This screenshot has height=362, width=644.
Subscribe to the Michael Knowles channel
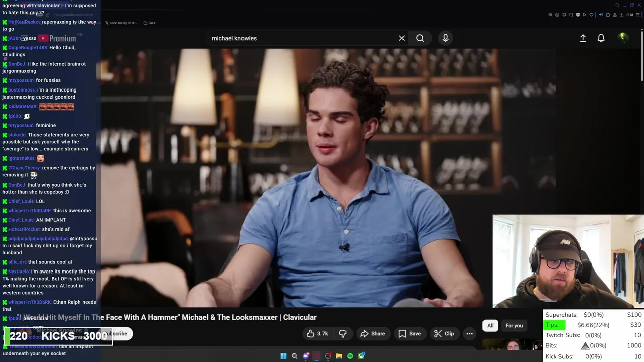tap(117, 334)
